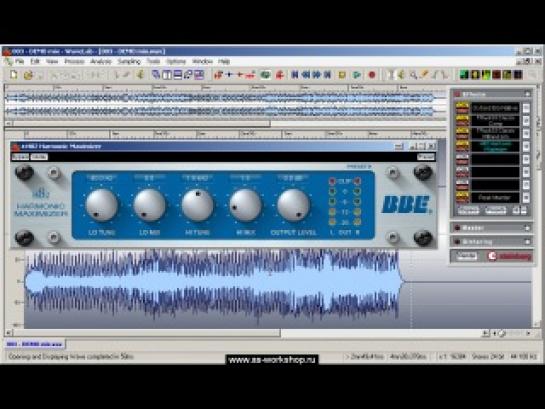
Task: Jump to end of file transport icon
Action: click(x=327, y=74)
